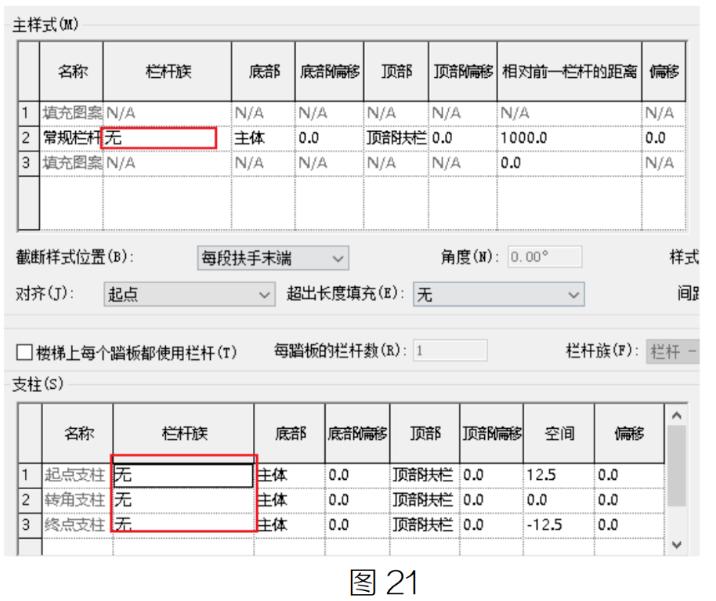This screenshot has width=716, height=601.
Task: Select 栏杆族 cell of 常规栏杆 row
Action: click(167, 138)
